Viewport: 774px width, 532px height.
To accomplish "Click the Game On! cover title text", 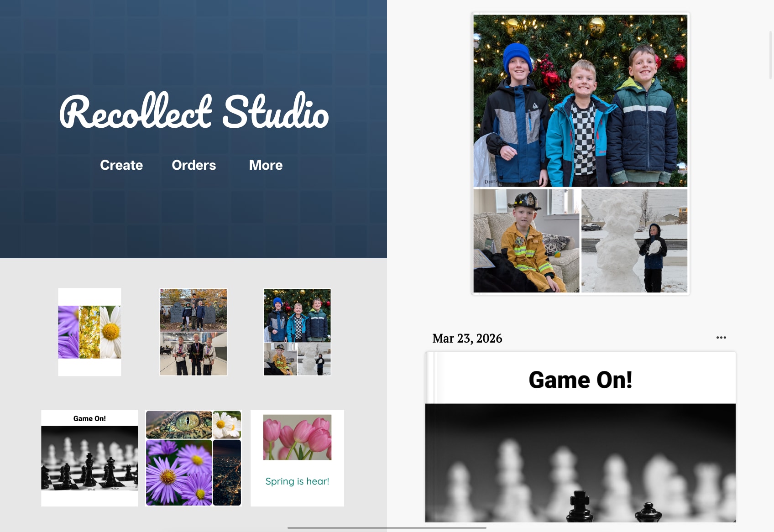I will (x=580, y=380).
